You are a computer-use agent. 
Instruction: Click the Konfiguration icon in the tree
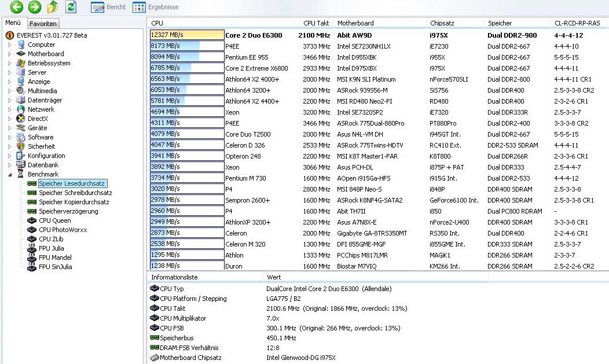pyautogui.click(x=21, y=156)
